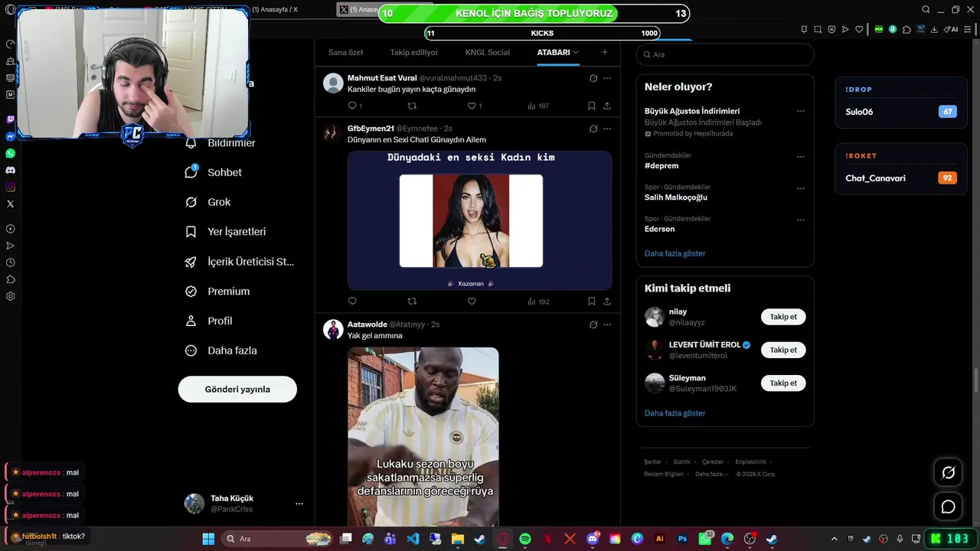Open options for Büyük Ağustos İndirimleri trend

(801, 111)
